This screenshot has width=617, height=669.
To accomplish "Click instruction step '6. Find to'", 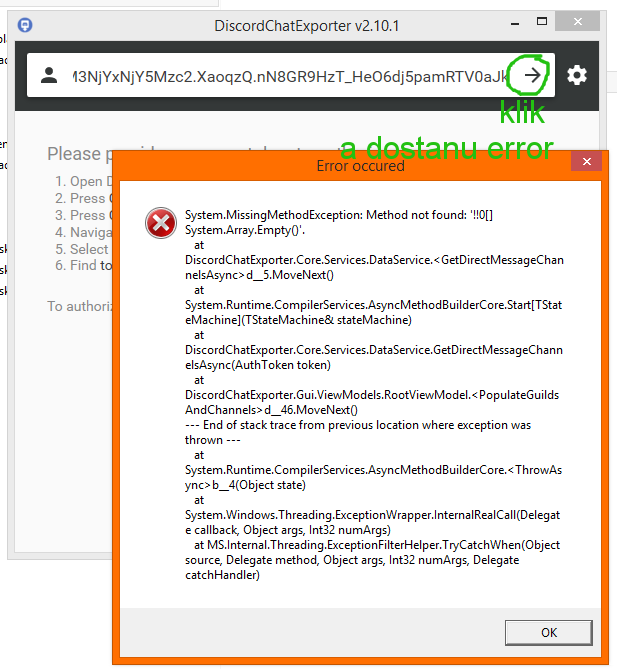I will tap(83, 265).
